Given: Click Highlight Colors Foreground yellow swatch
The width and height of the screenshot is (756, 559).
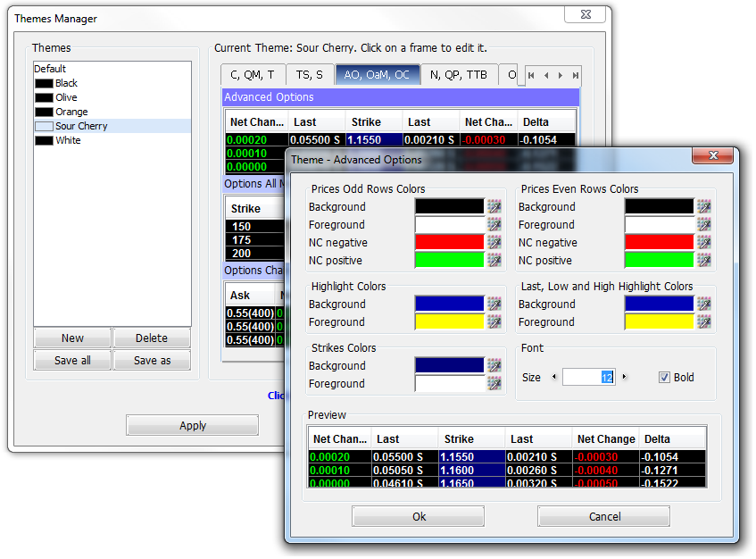Looking at the screenshot, I should [x=449, y=321].
